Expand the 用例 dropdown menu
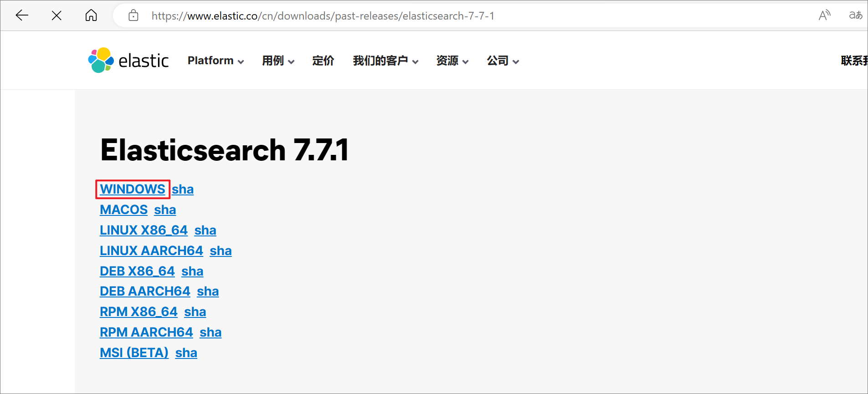The height and width of the screenshot is (394, 868). (x=278, y=61)
